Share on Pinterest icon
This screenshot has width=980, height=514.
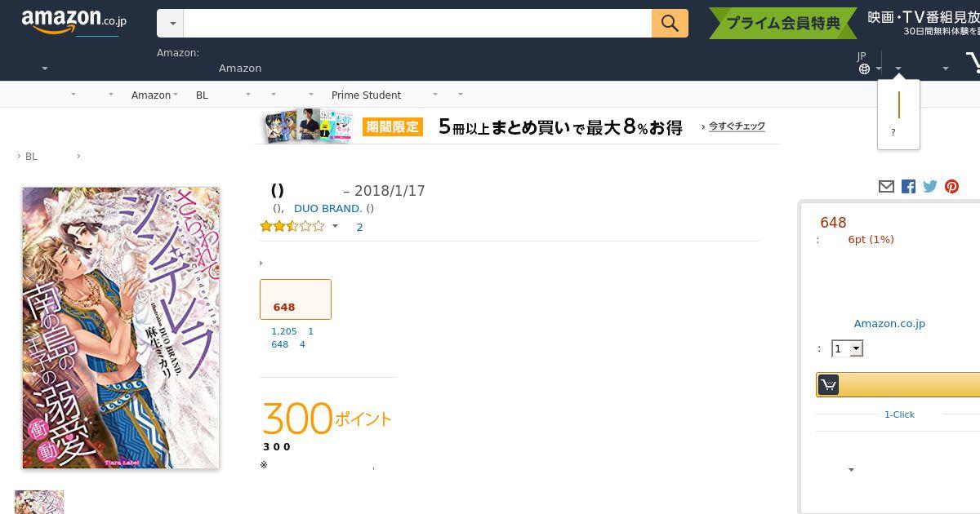pos(952,187)
